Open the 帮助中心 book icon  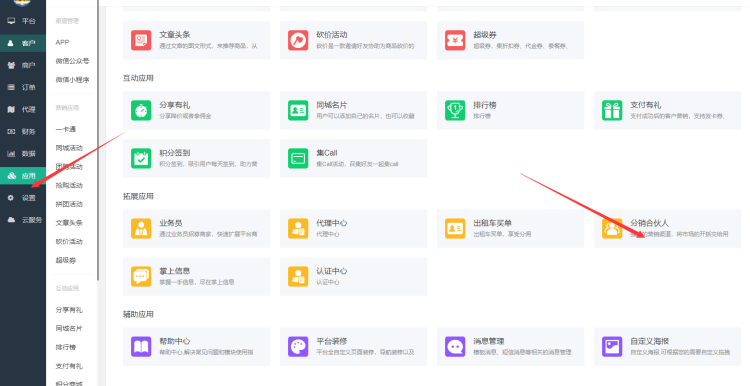[x=141, y=347]
